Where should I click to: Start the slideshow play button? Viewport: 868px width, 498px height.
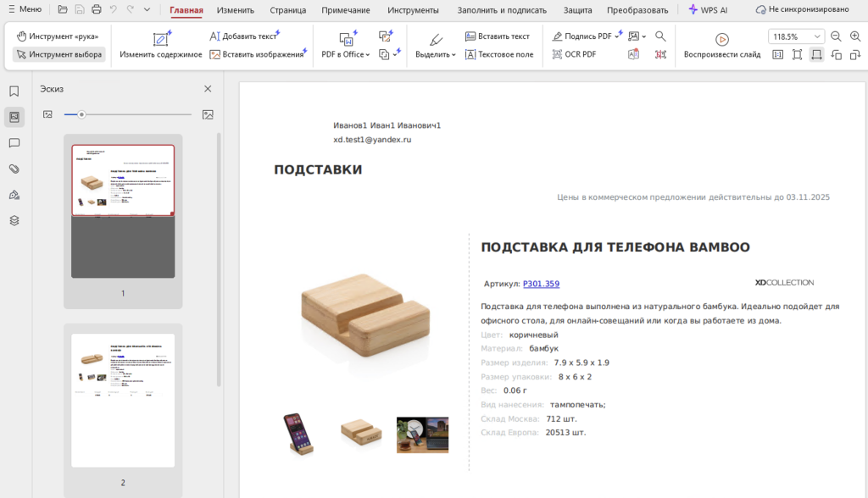tap(721, 39)
